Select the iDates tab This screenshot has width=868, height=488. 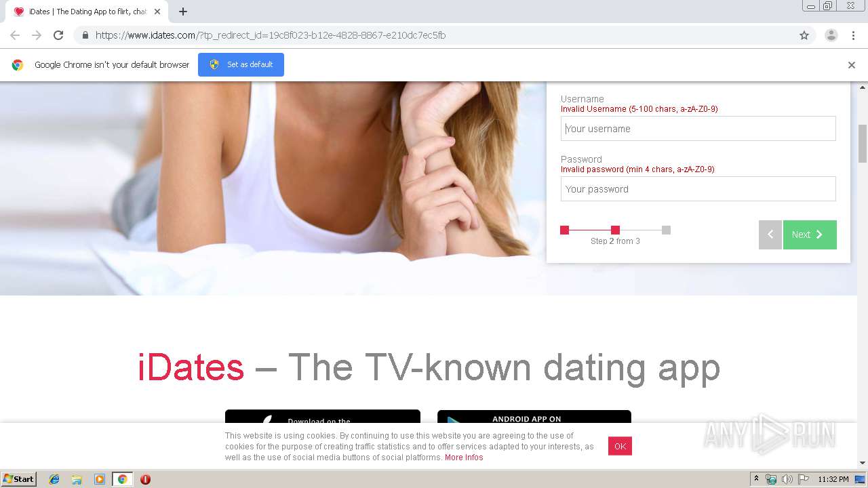point(86,12)
